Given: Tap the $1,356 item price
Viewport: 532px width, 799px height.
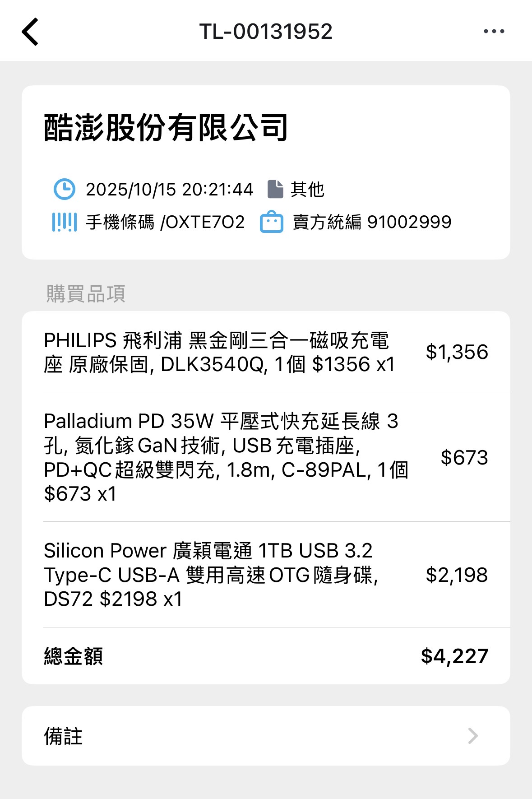Looking at the screenshot, I should click(x=457, y=352).
